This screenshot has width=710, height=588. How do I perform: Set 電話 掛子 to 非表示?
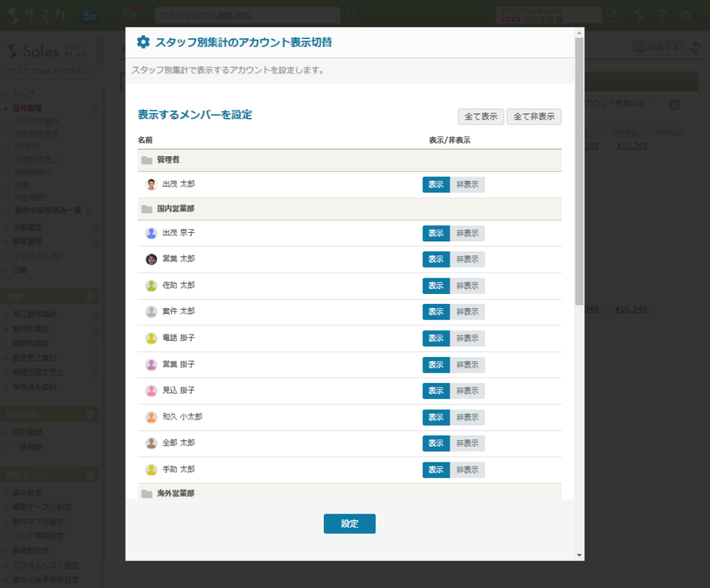[x=467, y=339]
